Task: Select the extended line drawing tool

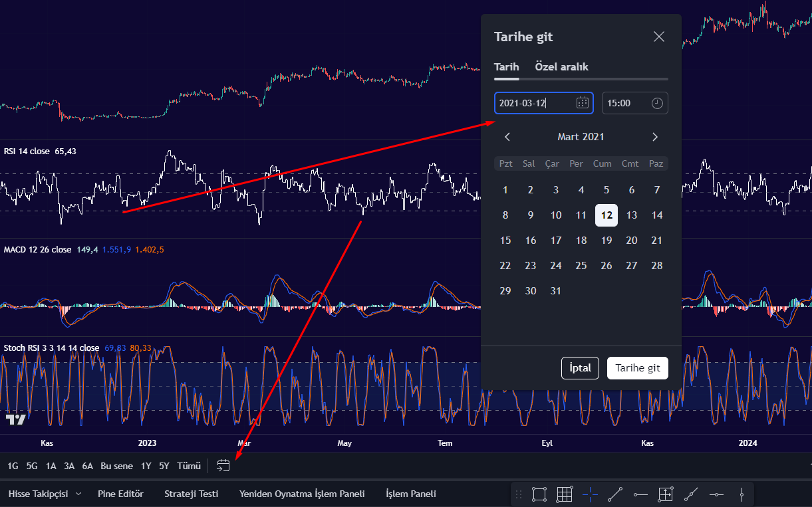Action: pyautogui.click(x=691, y=494)
